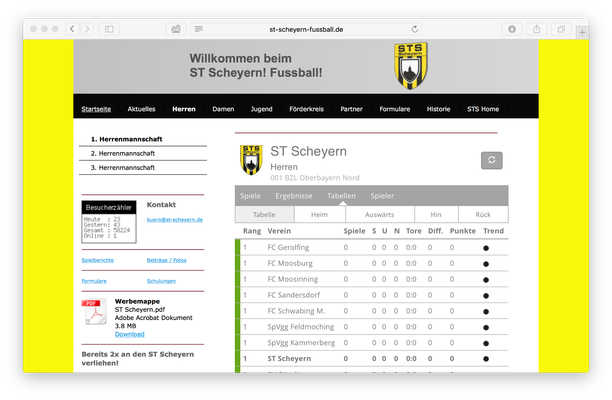The image size is (612, 400).
Task: Open the Safari downloads icon
Action: pos(512,29)
